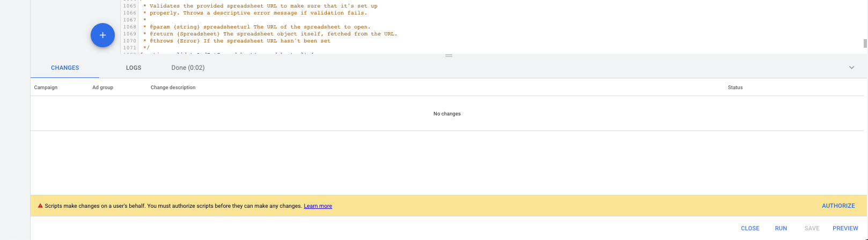Click the blue plus floating action button
This screenshot has height=240, width=868.
[102, 35]
